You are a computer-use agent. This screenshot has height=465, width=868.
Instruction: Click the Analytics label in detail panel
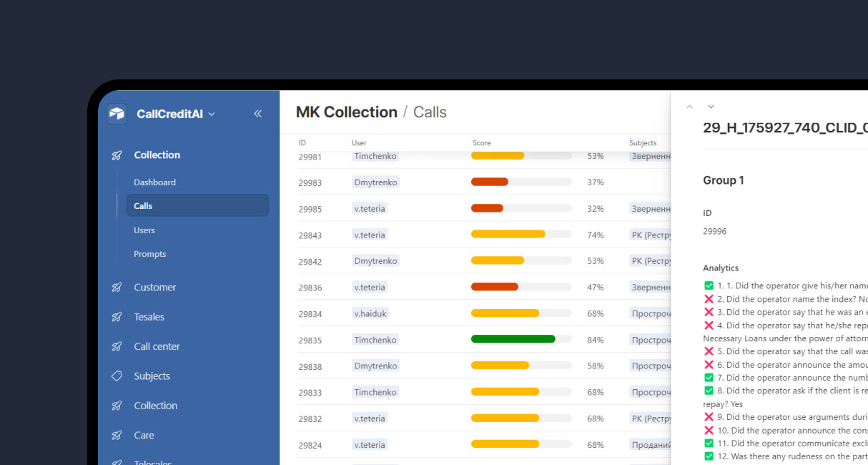(721, 268)
